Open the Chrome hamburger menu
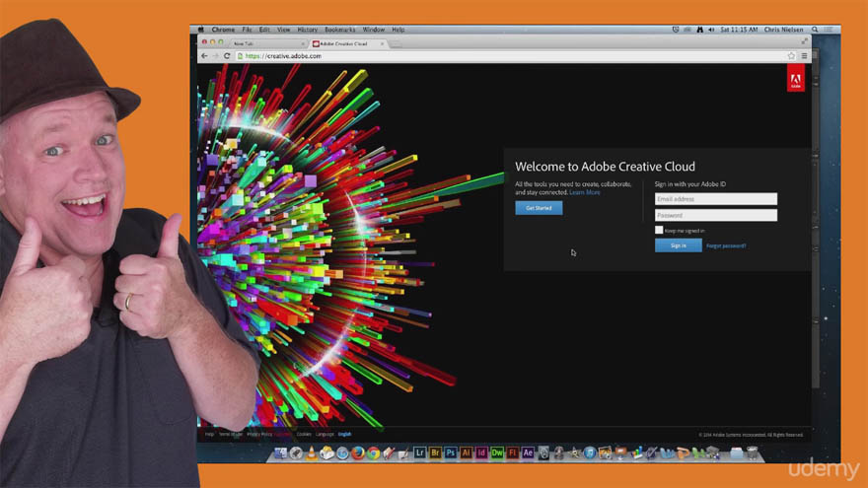The image size is (868, 488). pyautogui.click(x=804, y=56)
